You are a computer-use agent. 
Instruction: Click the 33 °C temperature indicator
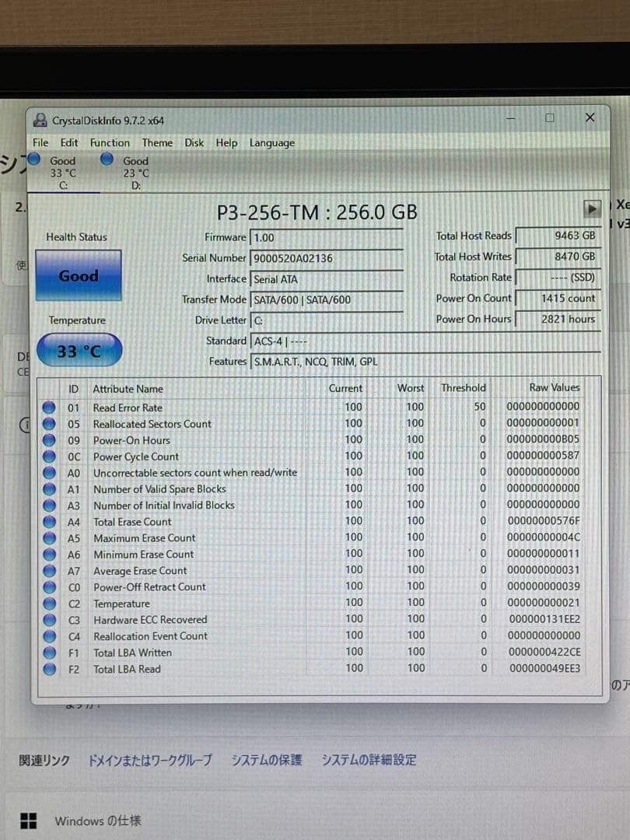[x=78, y=350]
